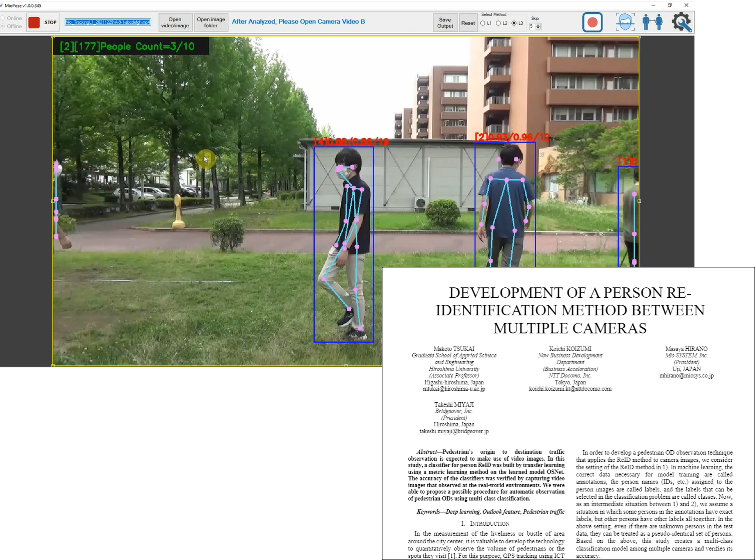755x560 pixels.
Task: Open the face mask detection tool
Action: tap(625, 22)
